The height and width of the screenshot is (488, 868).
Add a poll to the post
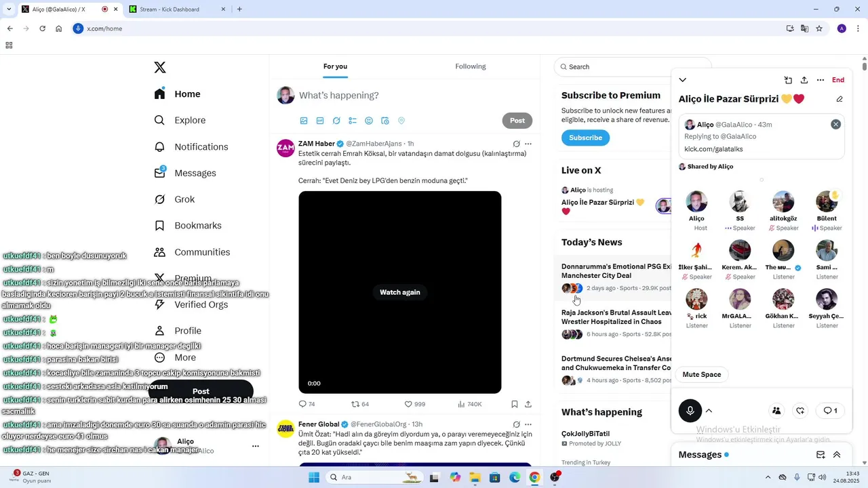(353, 121)
